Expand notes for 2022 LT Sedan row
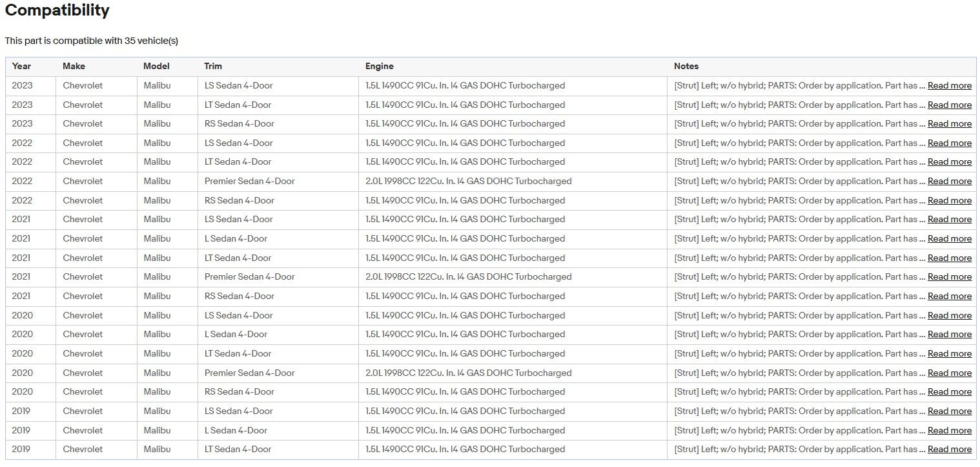Image resolution: width=980 pixels, height=467 pixels. pyautogui.click(x=949, y=162)
